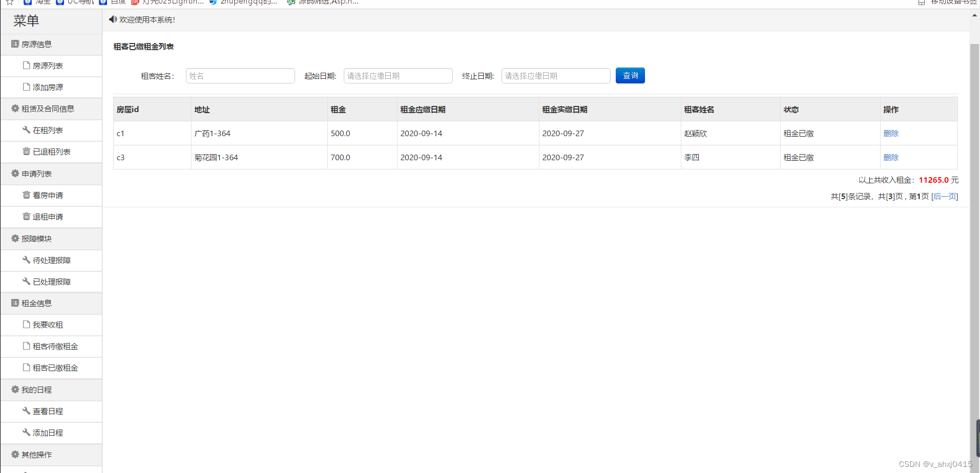Collapse the 租金信息 section header
This screenshot has height=473, width=980.
pos(51,304)
